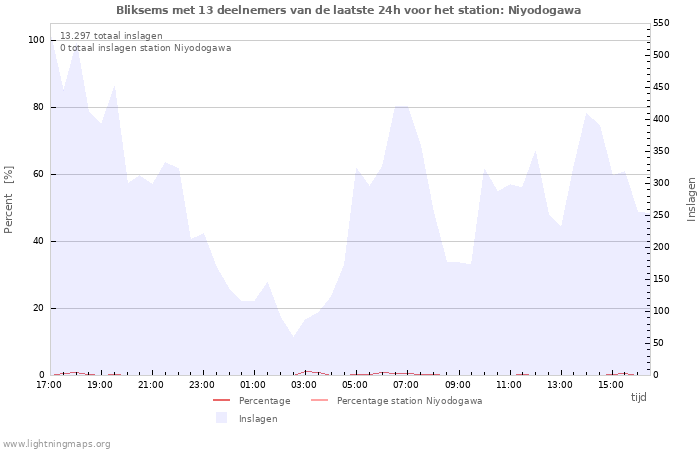Screen dimensions: 700x450
Task: Click the 07:00 time axis label
Action: pyautogui.click(x=406, y=384)
